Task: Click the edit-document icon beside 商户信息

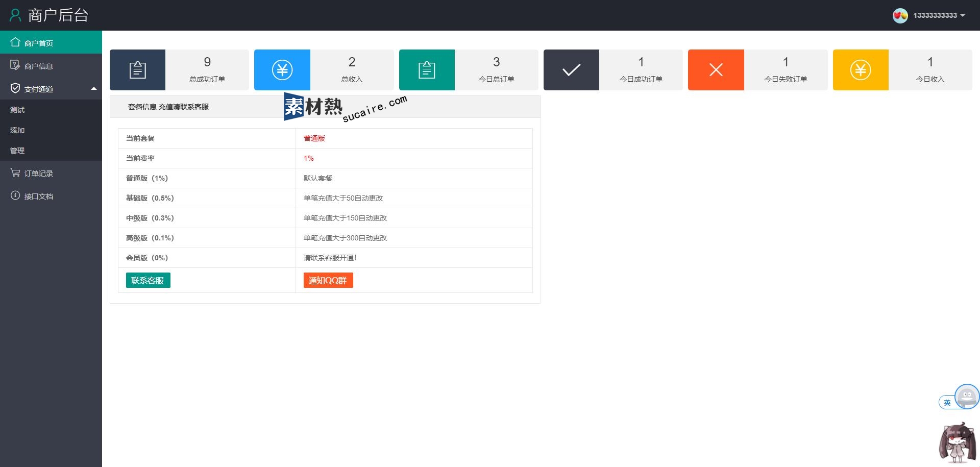Action: coord(15,65)
